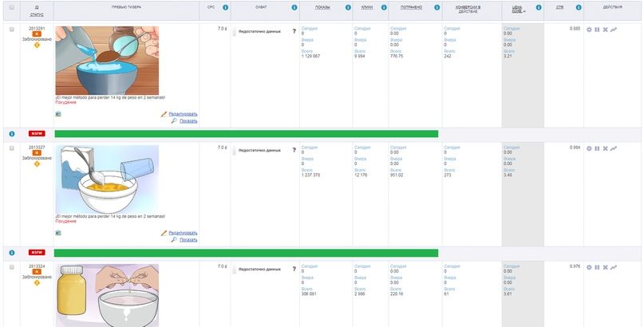
Task: Click the yellow warning diamond under teaser 2013324
Action: (x=37, y=282)
